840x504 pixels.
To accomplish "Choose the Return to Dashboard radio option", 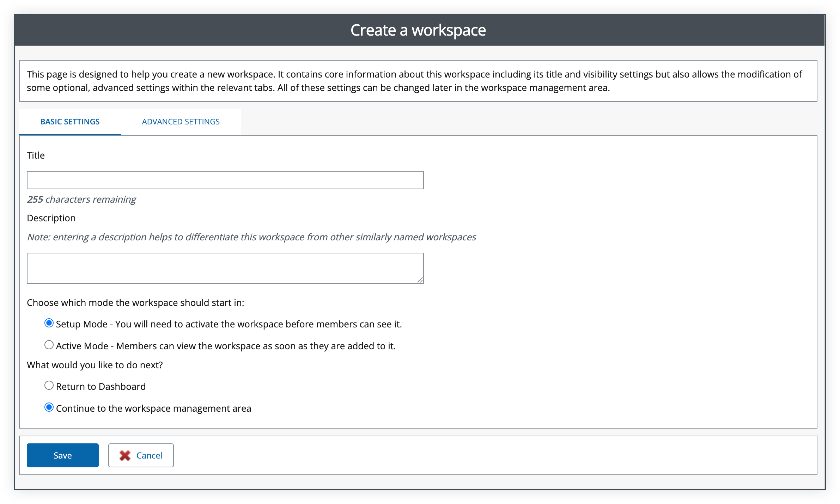I will point(49,386).
